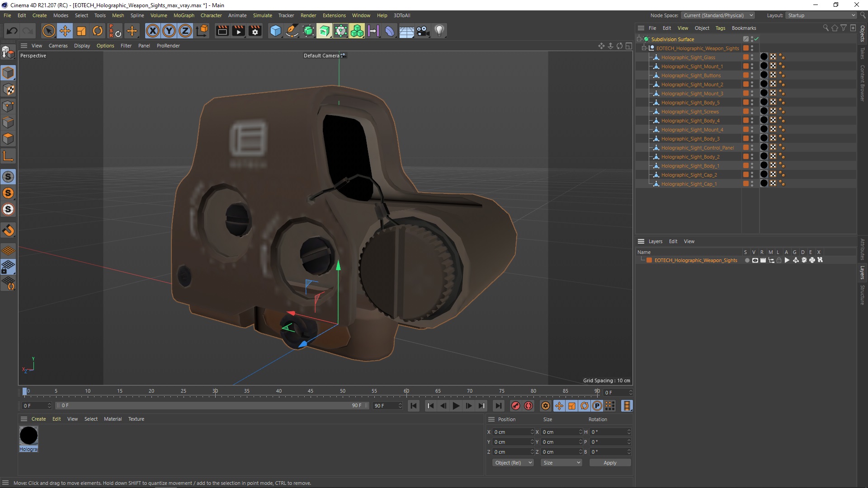Activate the Move tool in top toolbar
868x488 pixels.
[65, 31]
